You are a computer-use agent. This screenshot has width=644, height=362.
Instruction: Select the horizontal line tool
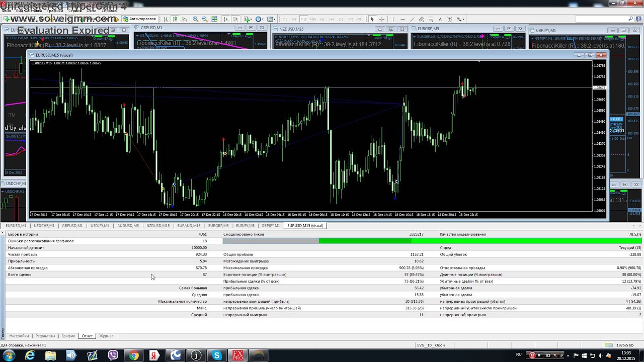pos(403,19)
